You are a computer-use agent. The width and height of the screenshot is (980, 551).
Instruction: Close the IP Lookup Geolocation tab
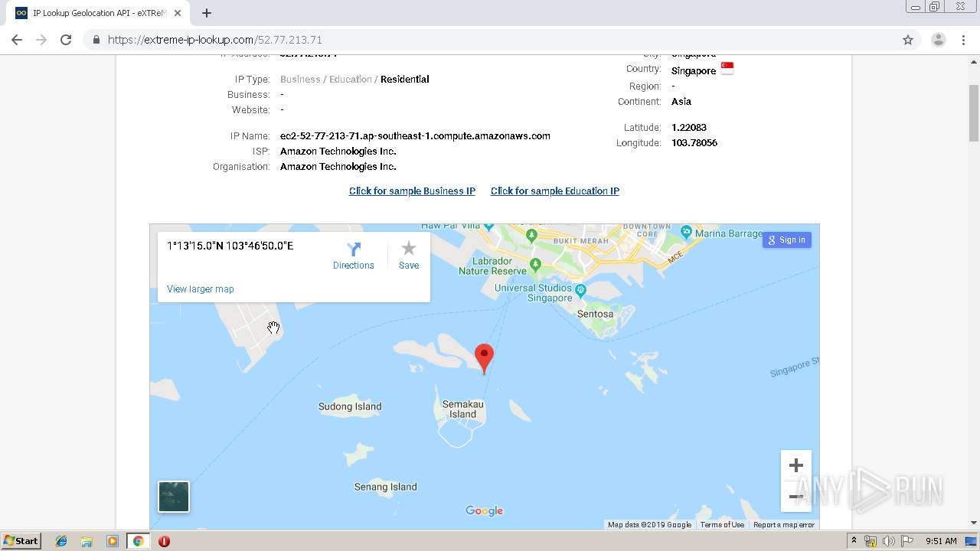point(178,13)
